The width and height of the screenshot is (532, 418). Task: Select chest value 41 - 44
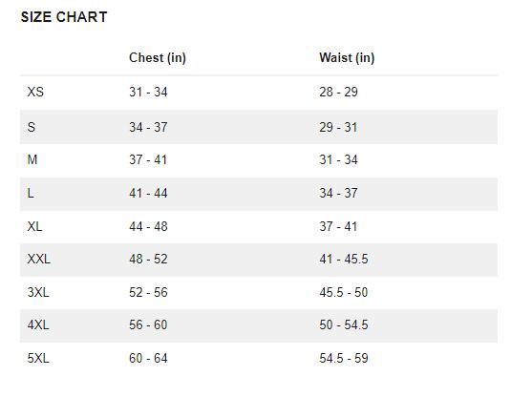pos(148,193)
